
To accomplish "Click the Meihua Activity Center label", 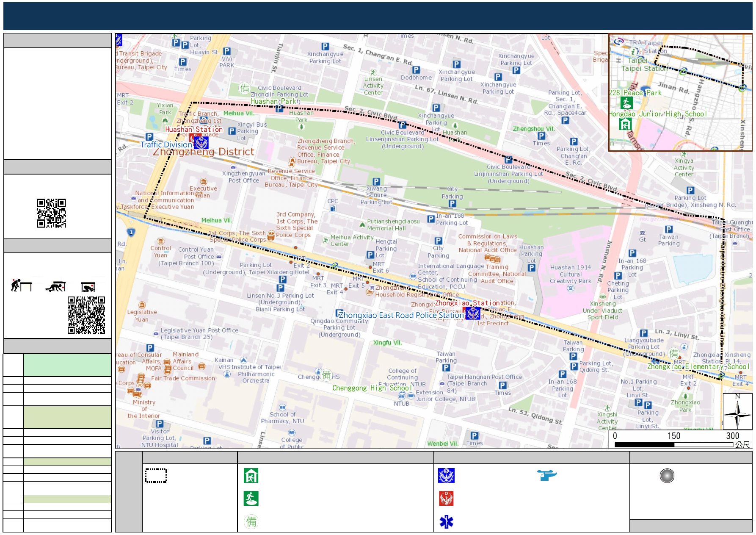I will coord(352,241).
